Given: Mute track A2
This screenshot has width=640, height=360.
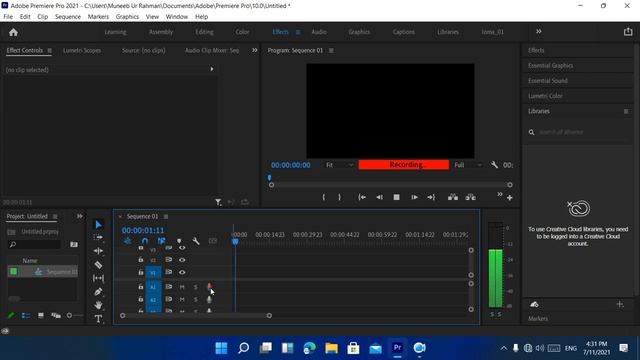Looking at the screenshot, I should pos(182,300).
